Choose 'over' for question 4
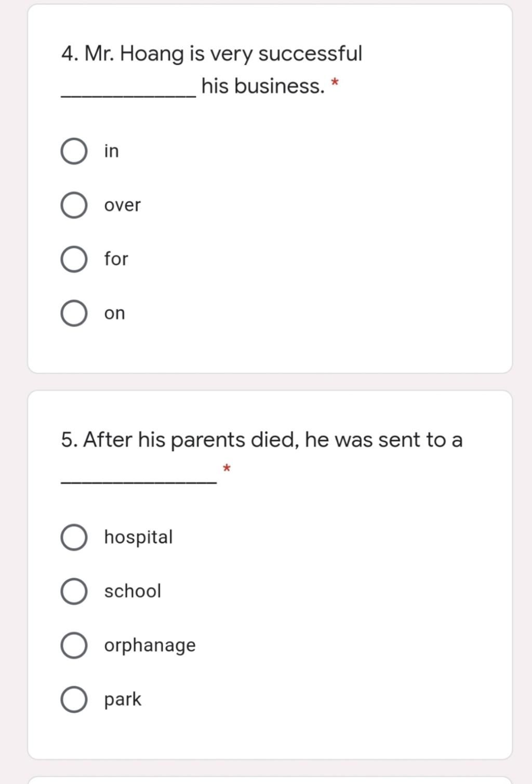The width and height of the screenshot is (532, 784). (74, 205)
